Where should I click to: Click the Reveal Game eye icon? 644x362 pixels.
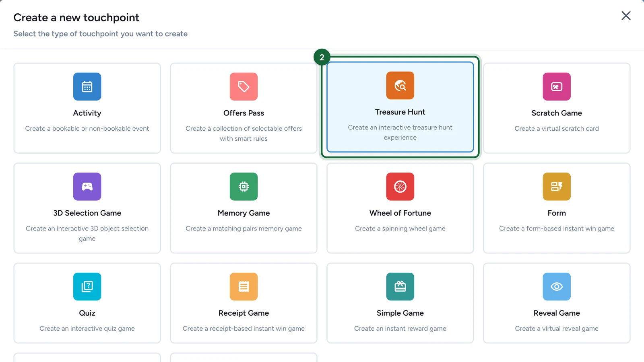[x=557, y=286]
